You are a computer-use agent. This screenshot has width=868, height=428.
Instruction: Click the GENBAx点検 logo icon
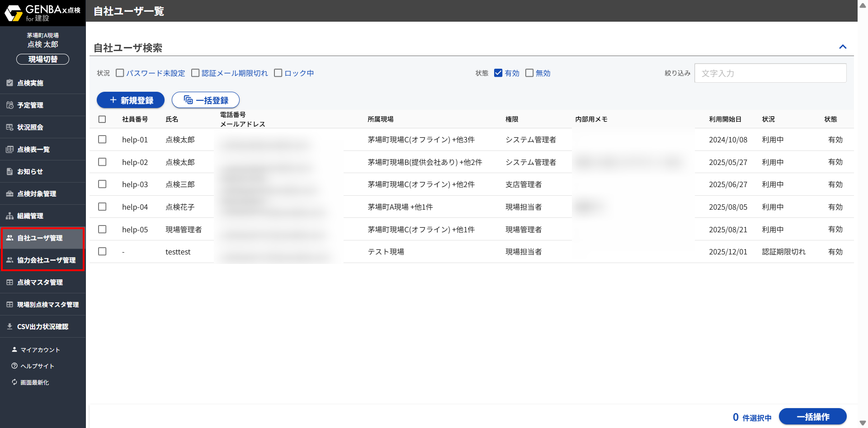pos(13,13)
